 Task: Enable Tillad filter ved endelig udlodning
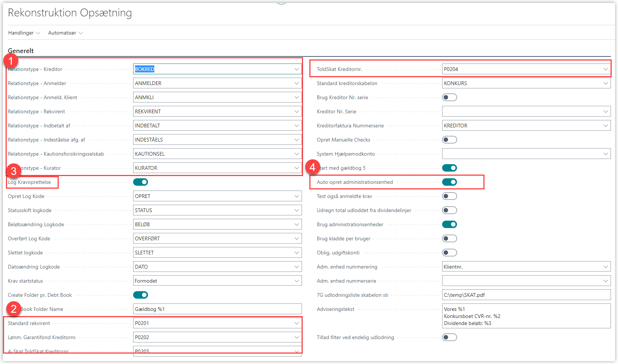coord(449,337)
